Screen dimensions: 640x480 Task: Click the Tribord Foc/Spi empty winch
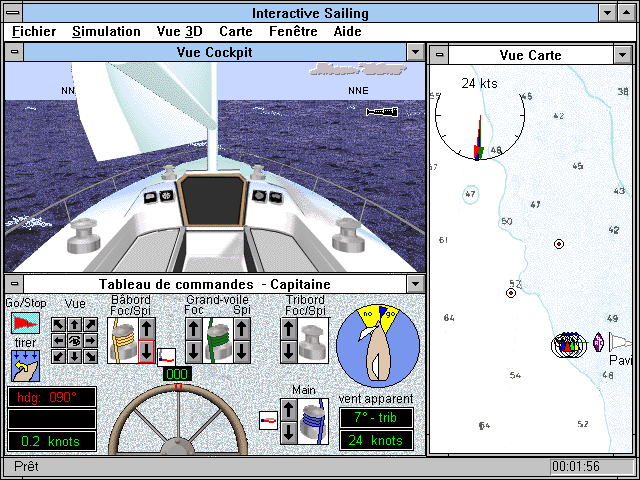point(313,341)
